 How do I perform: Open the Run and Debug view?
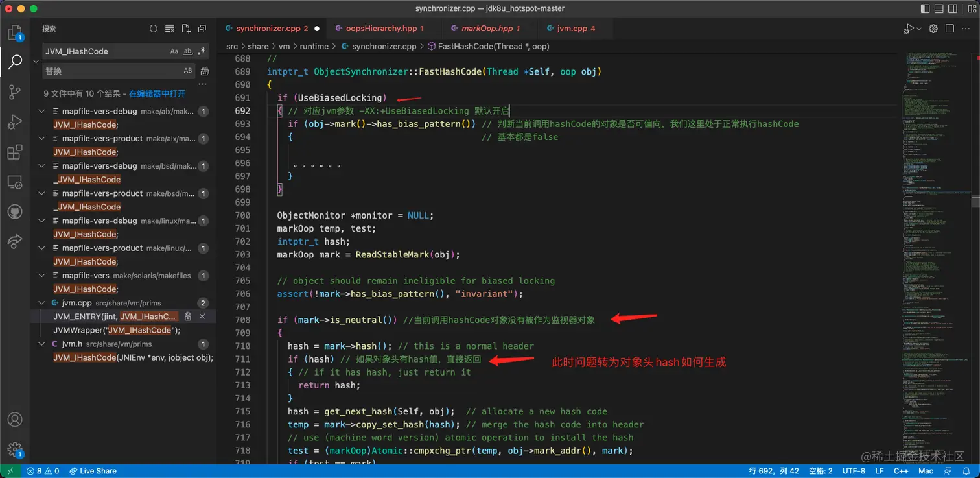pyautogui.click(x=15, y=122)
